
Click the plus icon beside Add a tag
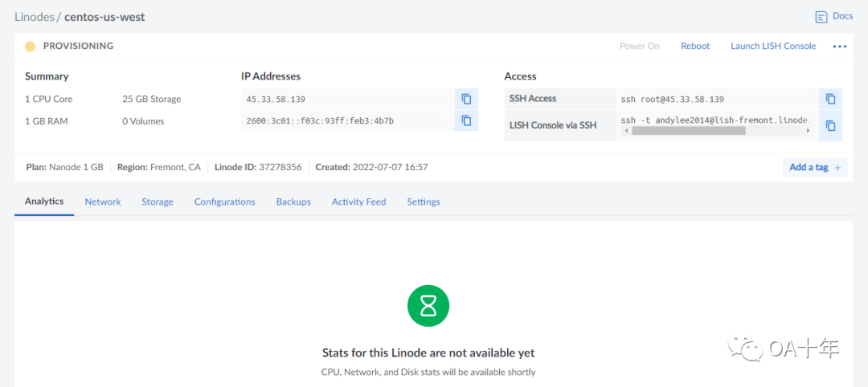click(837, 168)
